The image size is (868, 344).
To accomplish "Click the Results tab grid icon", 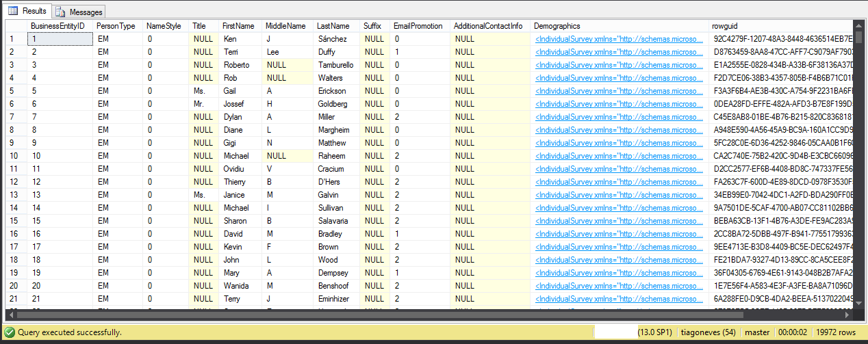I will (13, 11).
